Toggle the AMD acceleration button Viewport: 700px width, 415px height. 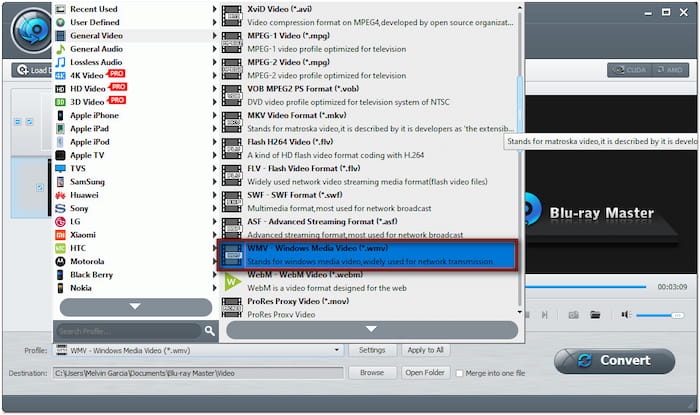coord(669,70)
